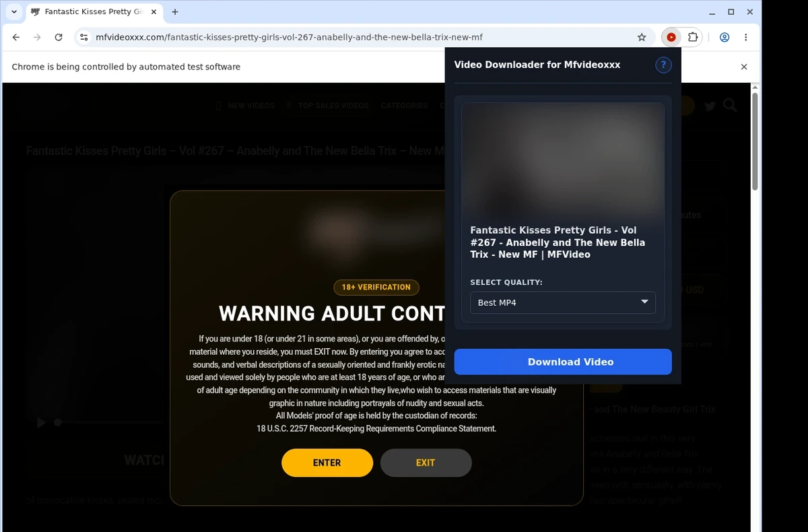
Task: Click the 2257 Record-Keeping compliance text
Action: point(376,428)
